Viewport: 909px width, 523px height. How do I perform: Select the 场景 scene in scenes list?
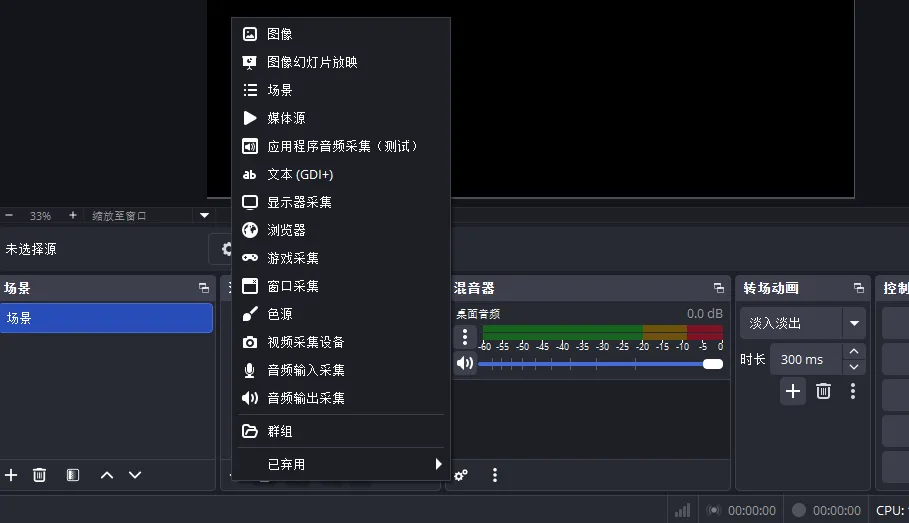(x=105, y=318)
